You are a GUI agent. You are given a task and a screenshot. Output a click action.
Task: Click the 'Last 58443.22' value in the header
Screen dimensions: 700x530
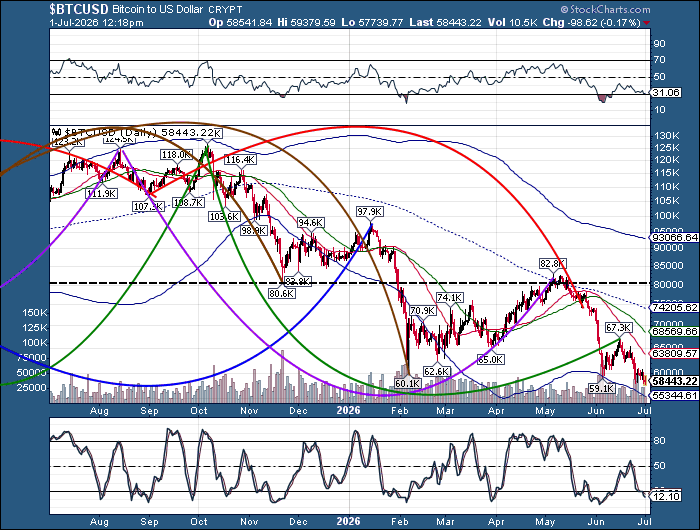pyautogui.click(x=445, y=22)
